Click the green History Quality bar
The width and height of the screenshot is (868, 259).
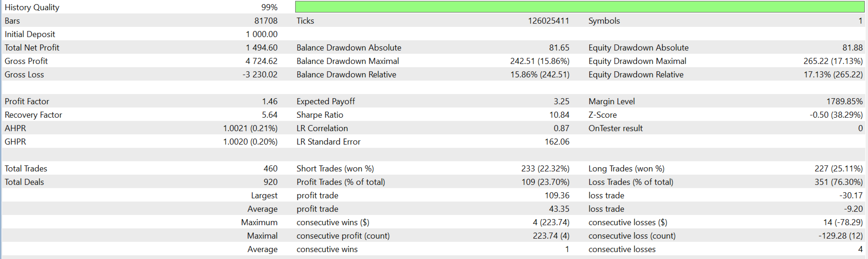(579, 7)
